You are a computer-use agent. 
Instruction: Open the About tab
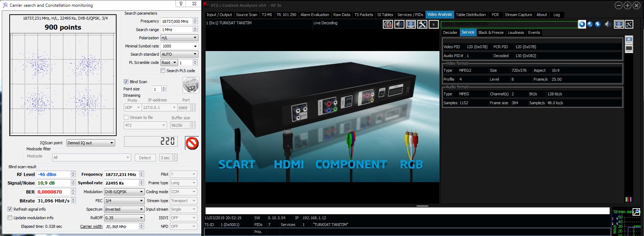point(542,15)
